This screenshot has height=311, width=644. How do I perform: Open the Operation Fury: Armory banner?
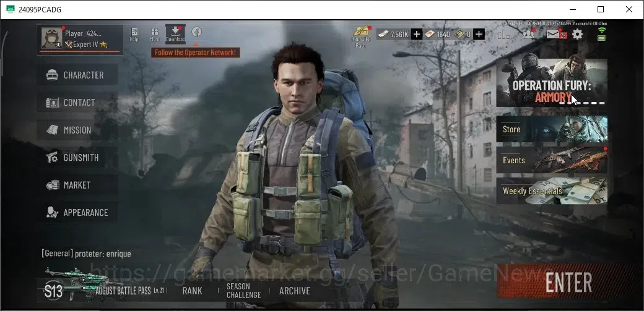pos(552,82)
